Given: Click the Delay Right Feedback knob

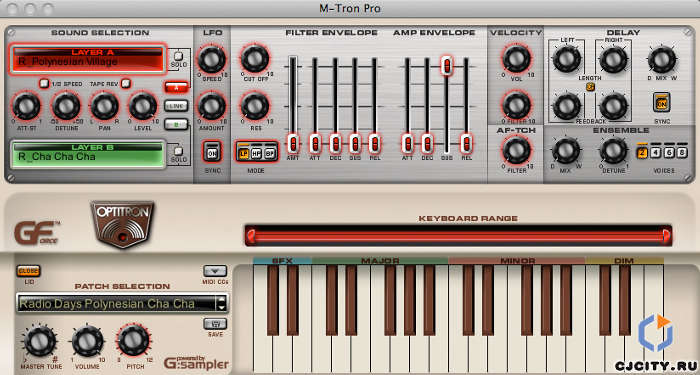Looking at the screenshot, I should click(613, 106).
